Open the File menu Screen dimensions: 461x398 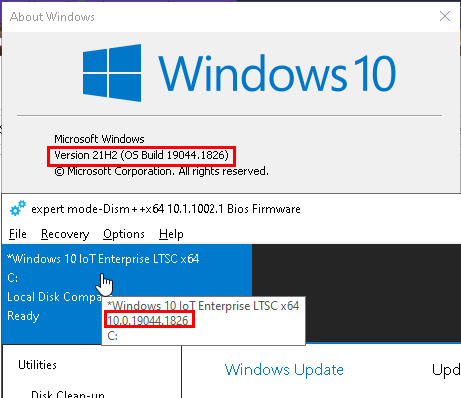[18, 234]
